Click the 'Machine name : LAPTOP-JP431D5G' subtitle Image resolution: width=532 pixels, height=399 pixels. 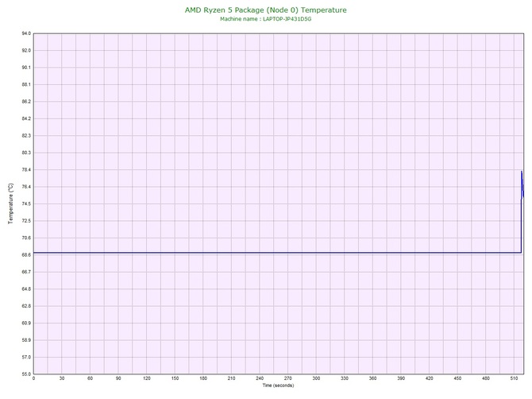click(266, 19)
